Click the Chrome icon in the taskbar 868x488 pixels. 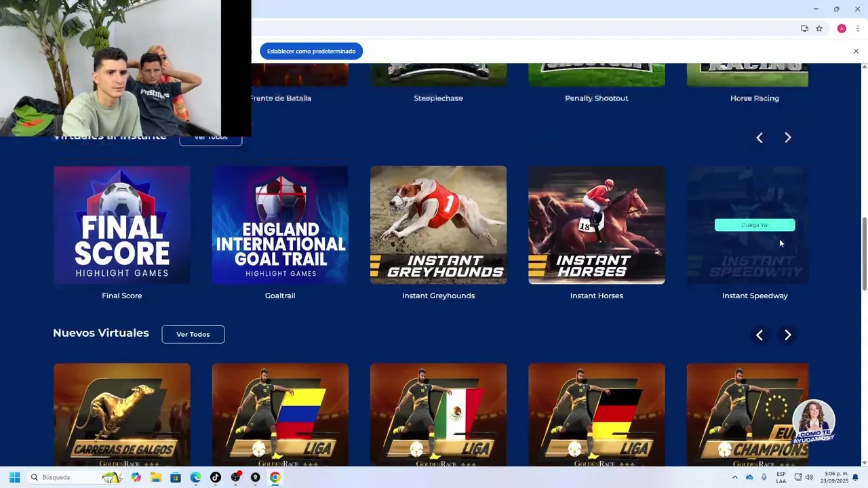tap(275, 477)
